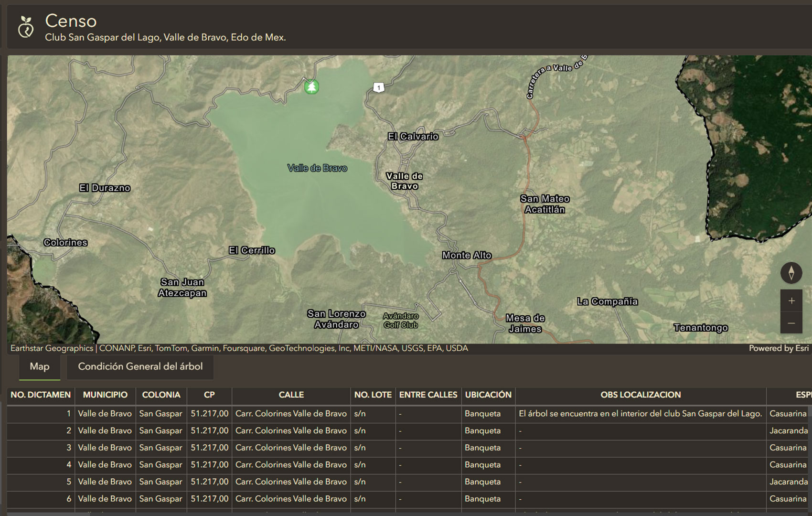
Task: Click the Valle de Bravo town label
Action: [405, 181]
